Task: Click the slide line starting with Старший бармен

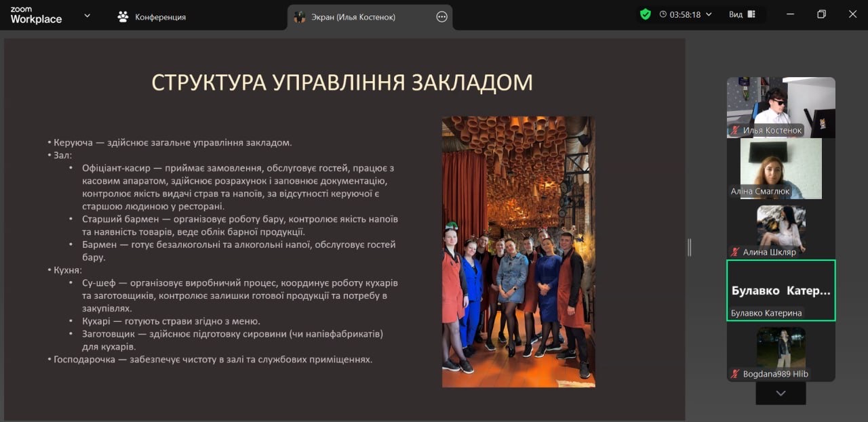Action: [240, 226]
